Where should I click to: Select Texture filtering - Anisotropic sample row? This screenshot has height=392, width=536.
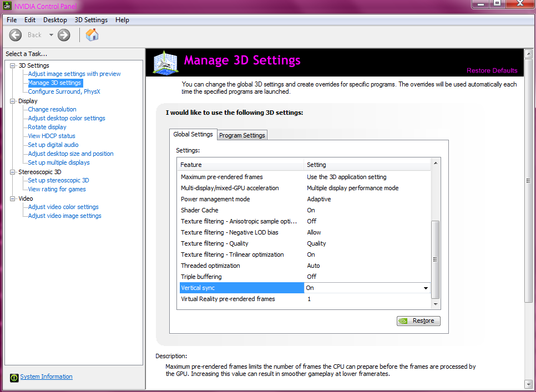305,221
